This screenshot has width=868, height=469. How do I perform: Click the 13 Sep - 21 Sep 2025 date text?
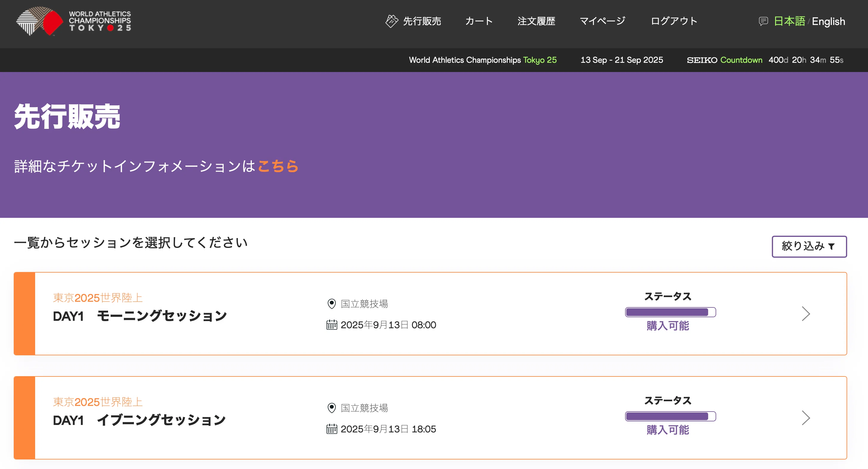[x=622, y=60]
